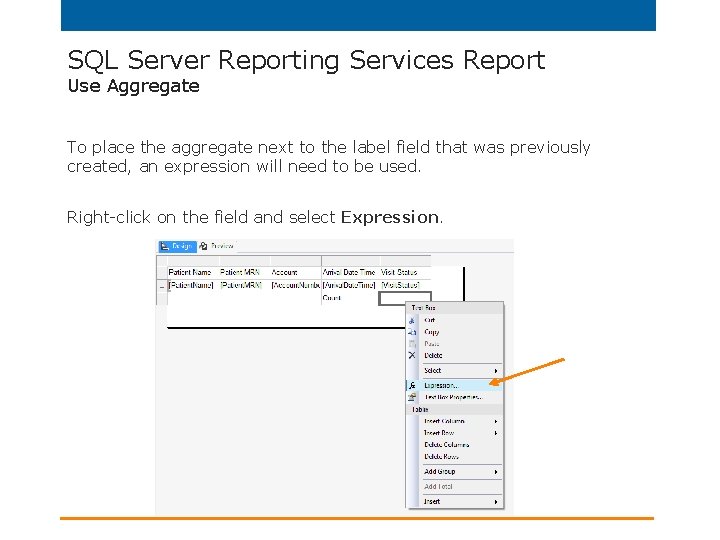The height and width of the screenshot is (540, 720).
Task: Expand the Add Group submenu arrow
Action: point(496,472)
